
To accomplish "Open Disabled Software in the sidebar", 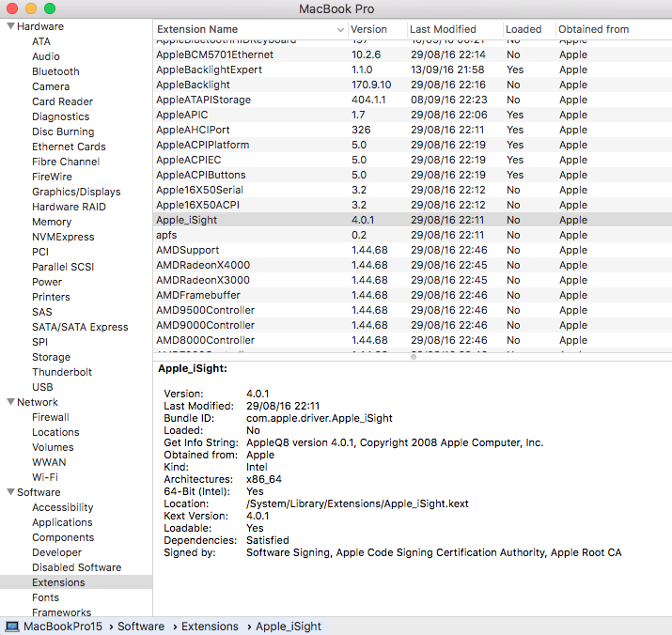I will tap(77, 567).
